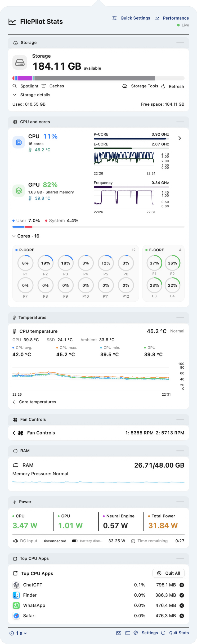Open Caches
This screenshot has width=197, height=644.
[x=53, y=86]
